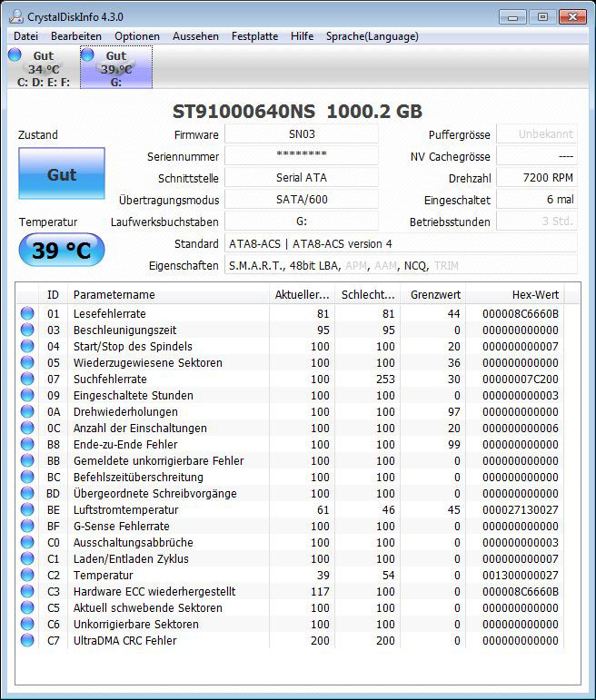Click the status orb for Lesefehlerrate
Viewport: 596px width, 700px height.
[x=27, y=313]
